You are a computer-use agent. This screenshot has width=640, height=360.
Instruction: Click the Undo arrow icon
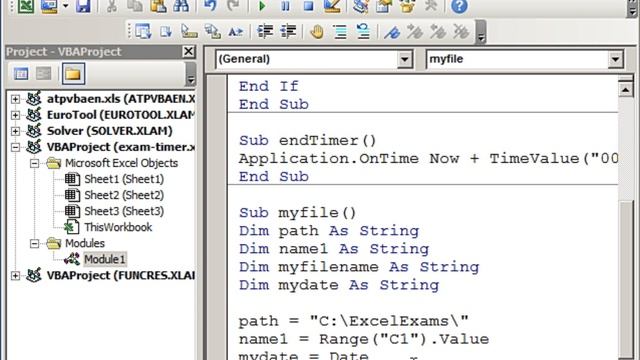point(210,6)
